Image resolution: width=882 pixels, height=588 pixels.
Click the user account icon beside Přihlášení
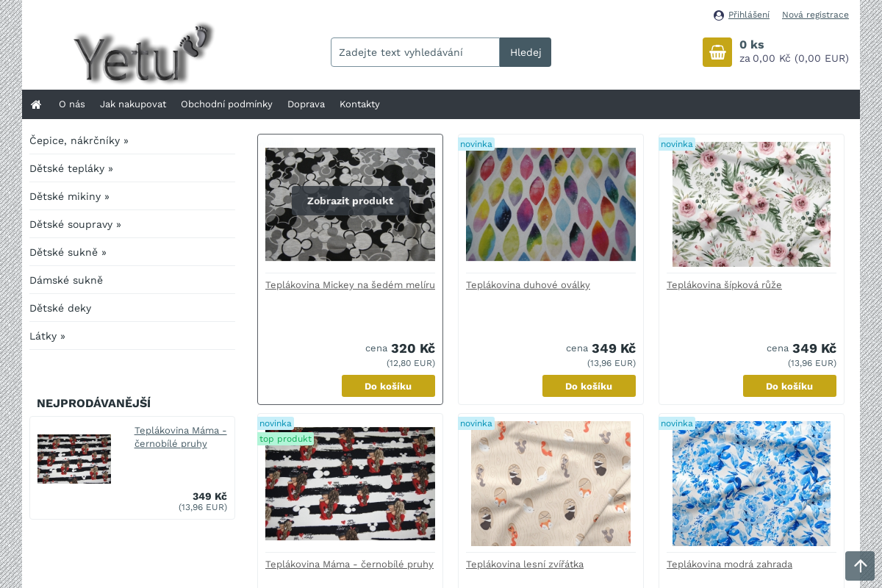coord(719,15)
